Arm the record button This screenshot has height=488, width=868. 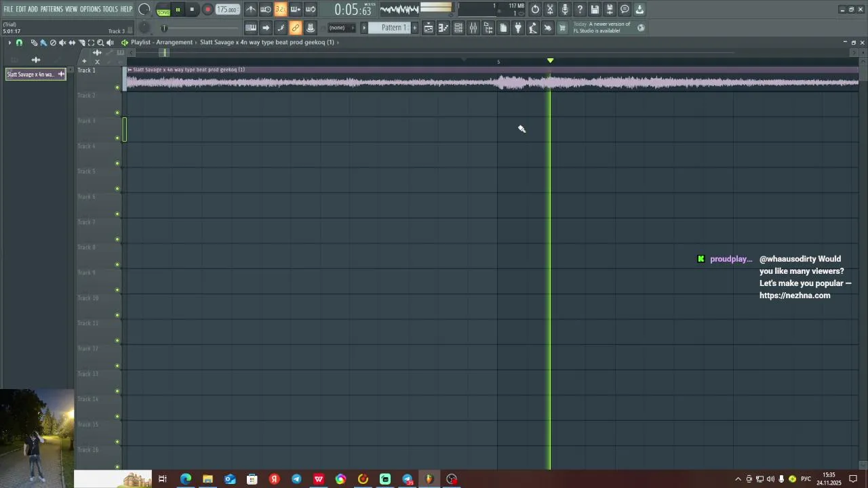click(x=208, y=9)
